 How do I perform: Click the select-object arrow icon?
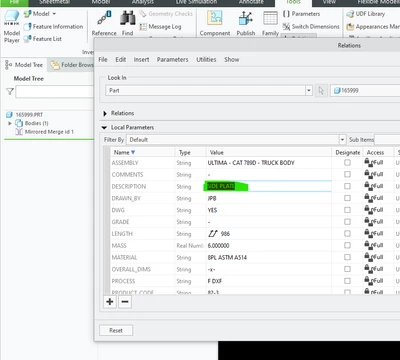point(321,90)
